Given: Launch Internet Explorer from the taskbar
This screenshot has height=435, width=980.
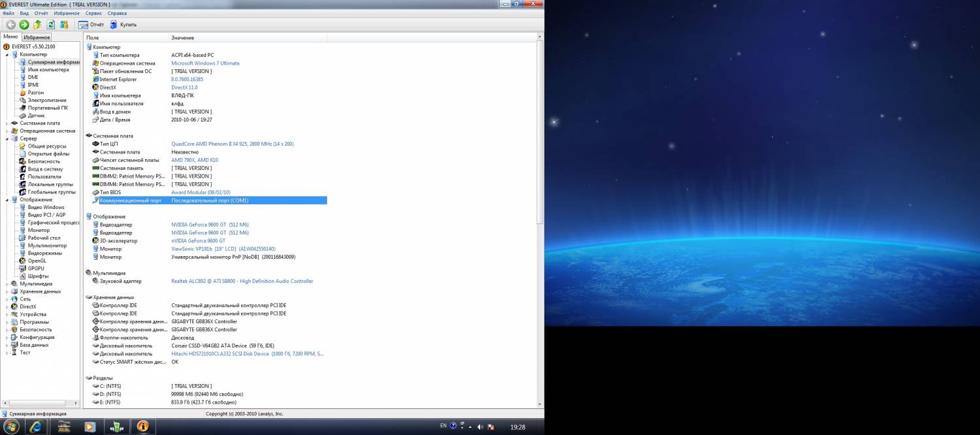Looking at the screenshot, I should click(x=37, y=427).
